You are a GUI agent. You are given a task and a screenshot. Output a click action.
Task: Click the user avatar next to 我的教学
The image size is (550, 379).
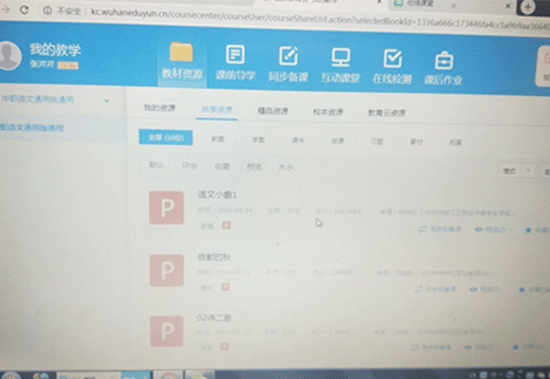point(8,55)
